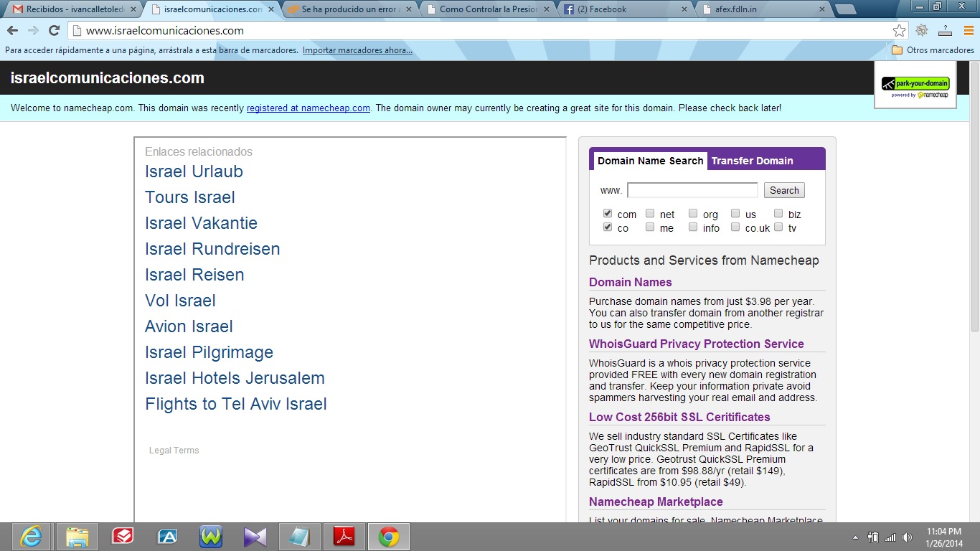Focus the www. domain search field

(x=692, y=190)
